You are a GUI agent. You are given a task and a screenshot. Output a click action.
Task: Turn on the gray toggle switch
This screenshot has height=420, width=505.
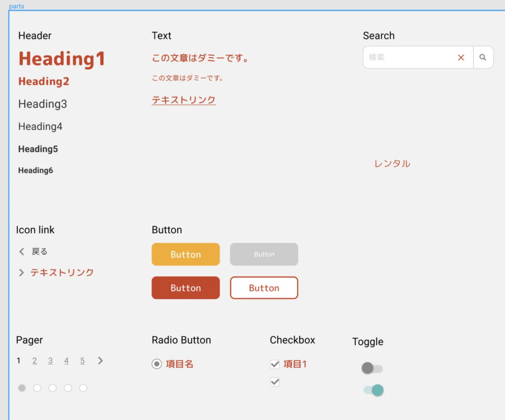pos(372,368)
